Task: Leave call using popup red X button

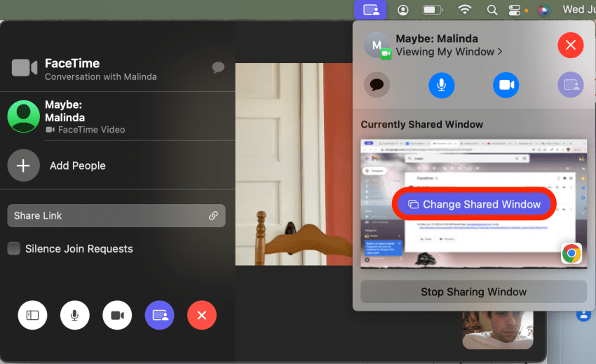Action: [x=570, y=46]
